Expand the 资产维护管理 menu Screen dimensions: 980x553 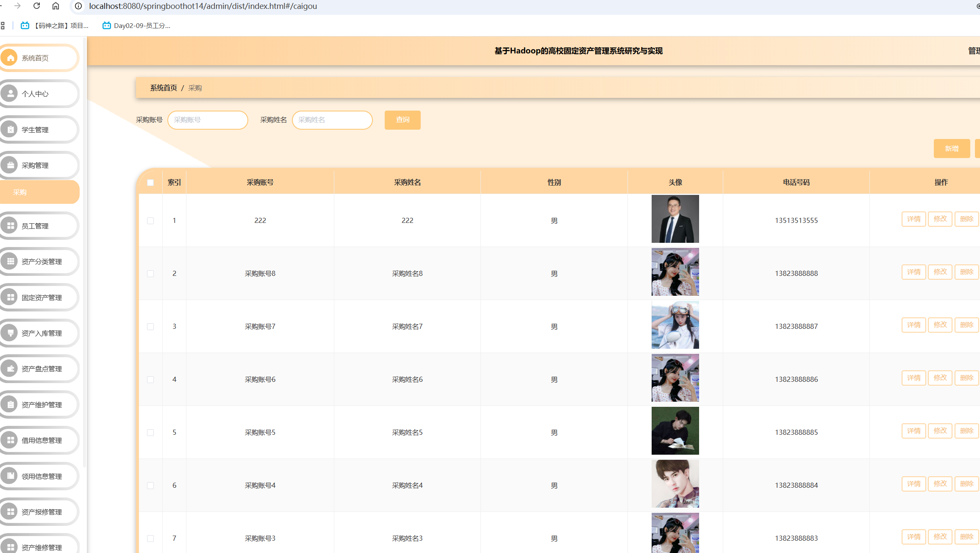click(x=39, y=405)
